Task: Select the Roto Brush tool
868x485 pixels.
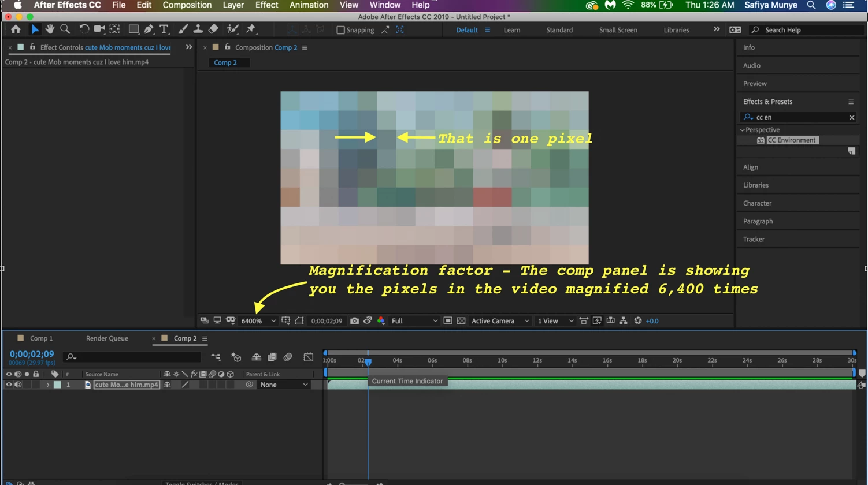Action: [232, 29]
